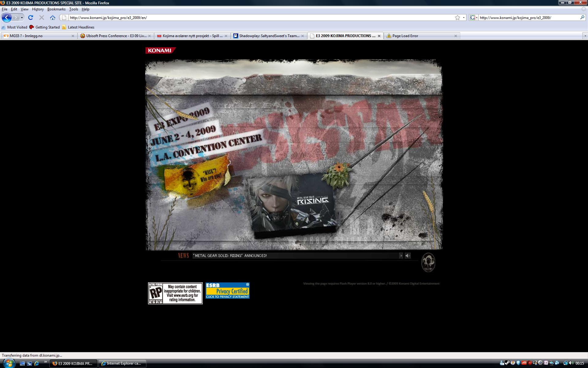Image resolution: width=588 pixels, height=368 pixels.
Task: Open the Edit menu
Action: point(14,9)
